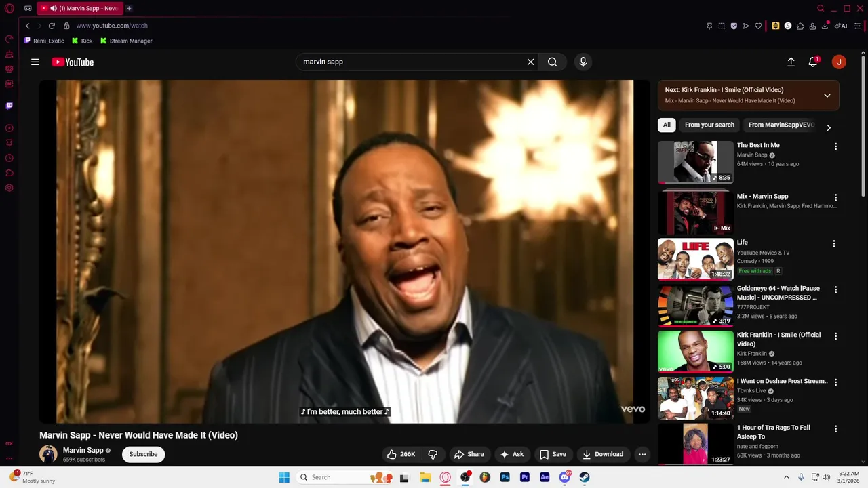The image size is (868, 488).
Task: Open The Best In Me video thumbnail
Action: [695, 162]
